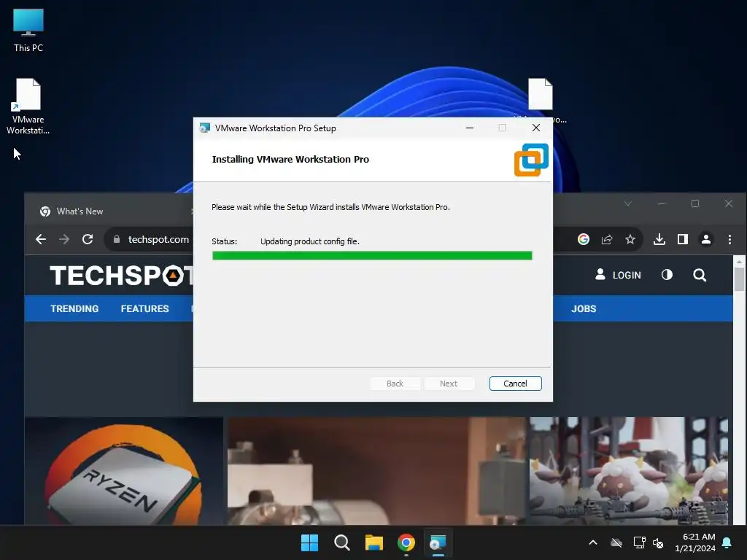Click the TechSpot logo
This screenshot has height=560, width=747.
(x=121, y=275)
